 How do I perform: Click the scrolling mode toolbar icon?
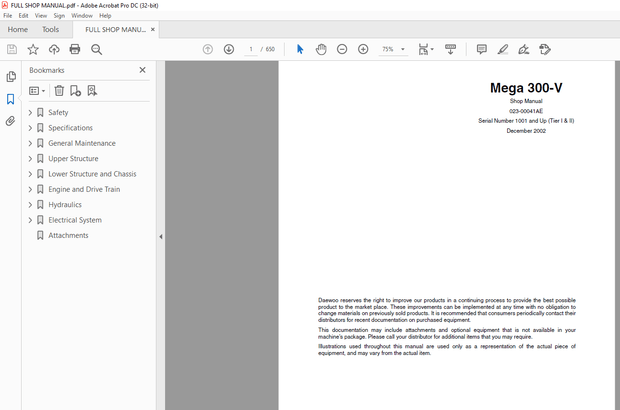click(x=450, y=49)
